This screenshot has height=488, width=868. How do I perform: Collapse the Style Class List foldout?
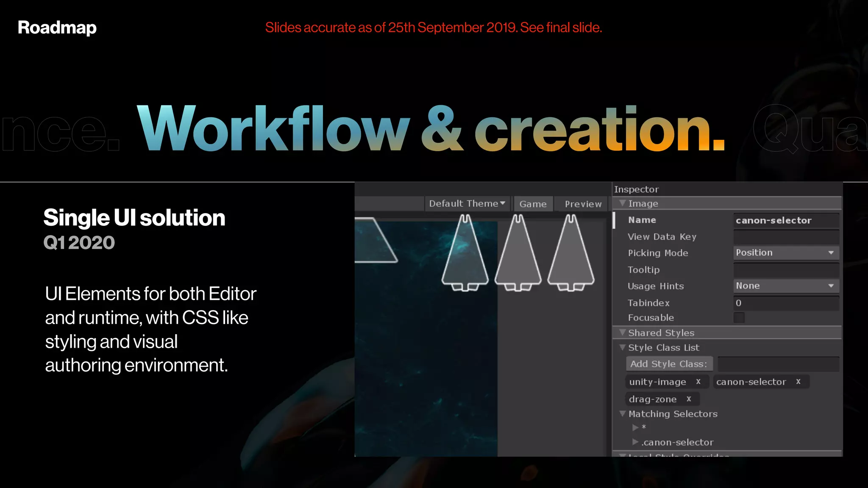[622, 347]
